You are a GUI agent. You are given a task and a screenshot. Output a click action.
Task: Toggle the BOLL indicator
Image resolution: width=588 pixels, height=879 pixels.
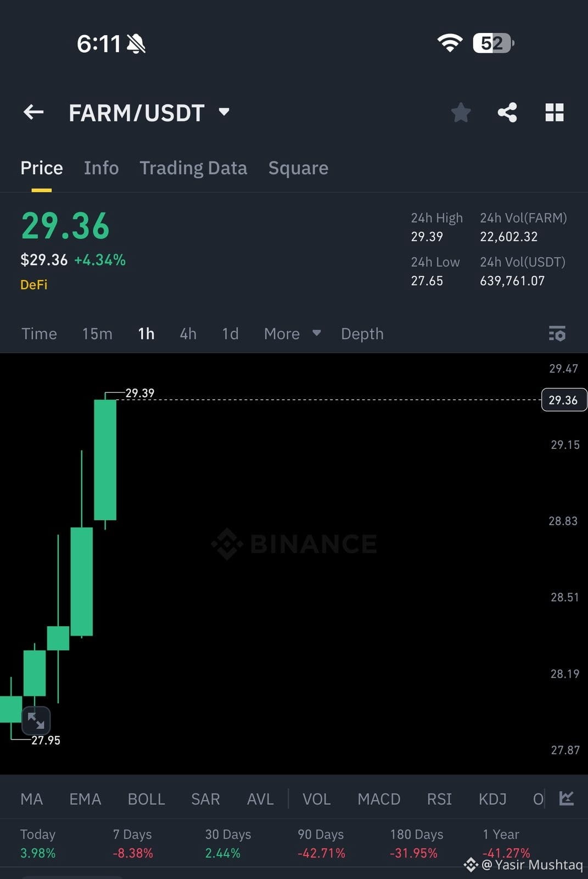[x=146, y=799]
